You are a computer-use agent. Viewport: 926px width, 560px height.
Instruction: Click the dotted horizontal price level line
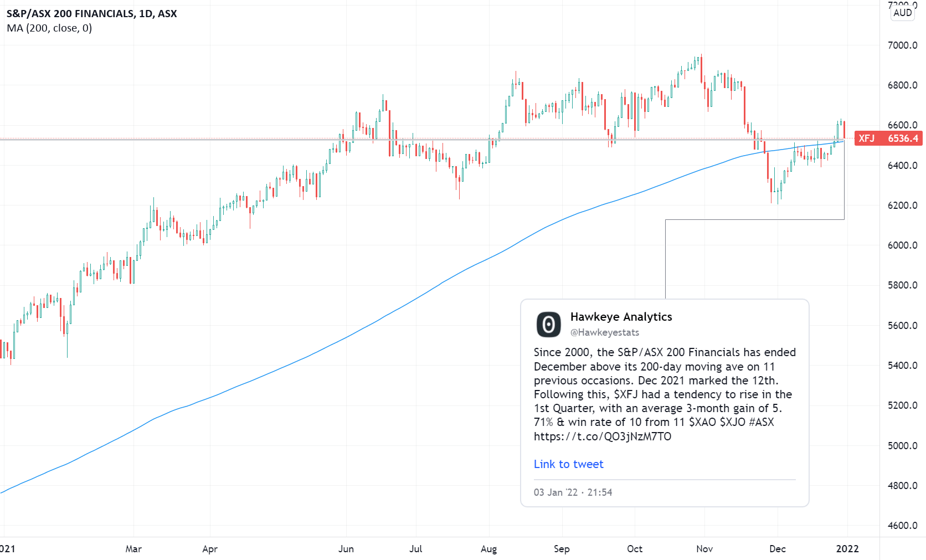click(277, 138)
